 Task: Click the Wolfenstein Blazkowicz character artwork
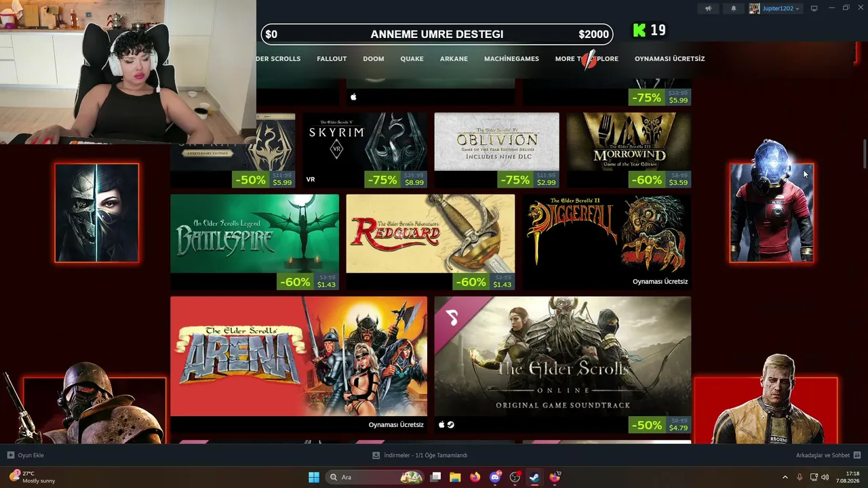(x=766, y=400)
